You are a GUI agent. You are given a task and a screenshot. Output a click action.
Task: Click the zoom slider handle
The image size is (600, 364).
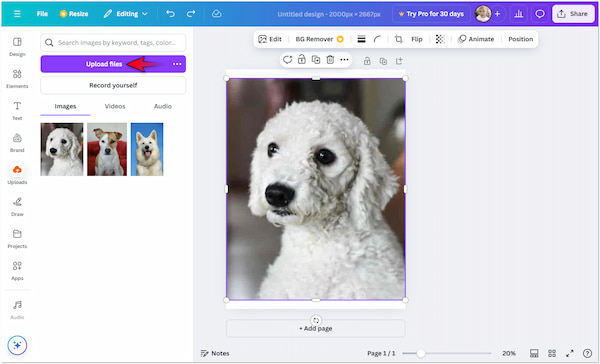coord(421,353)
